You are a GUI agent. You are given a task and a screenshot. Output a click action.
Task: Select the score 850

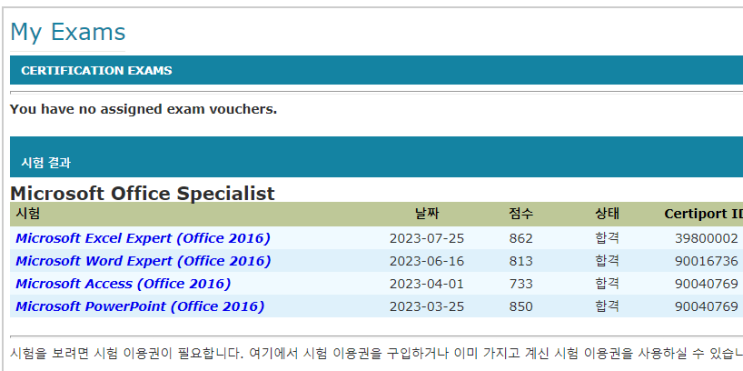click(521, 307)
